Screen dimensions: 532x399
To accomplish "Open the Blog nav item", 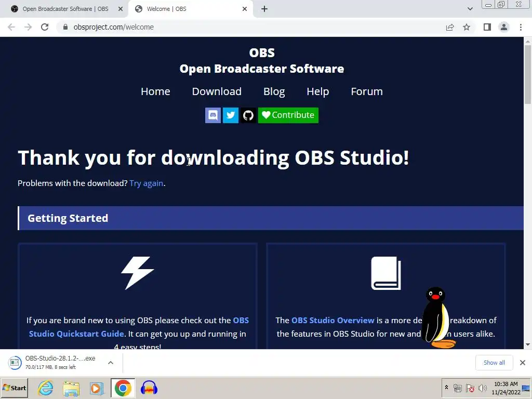I will (274, 91).
